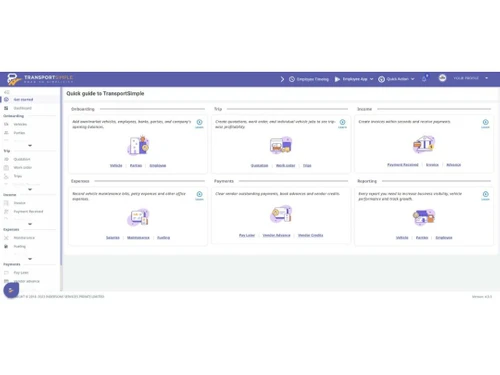Click the Work order sidebar icon
Image resolution: width=500 pixels, height=375 pixels.
(x=6, y=167)
